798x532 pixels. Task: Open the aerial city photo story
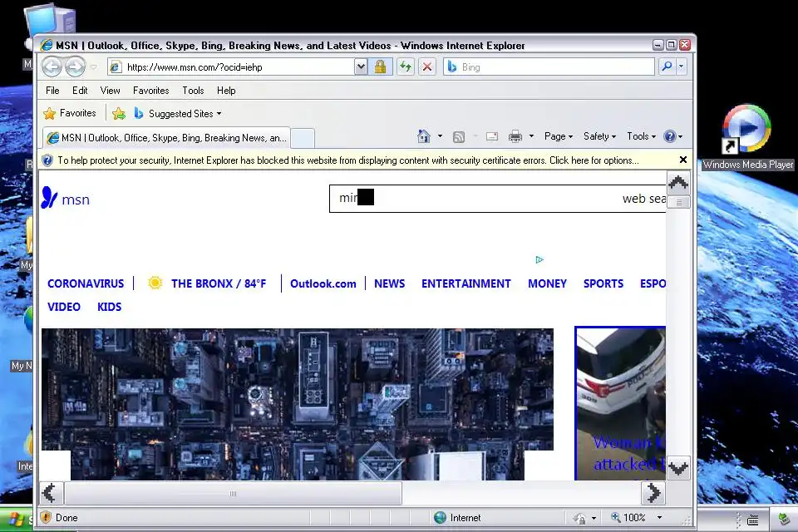click(x=298, y=404)
